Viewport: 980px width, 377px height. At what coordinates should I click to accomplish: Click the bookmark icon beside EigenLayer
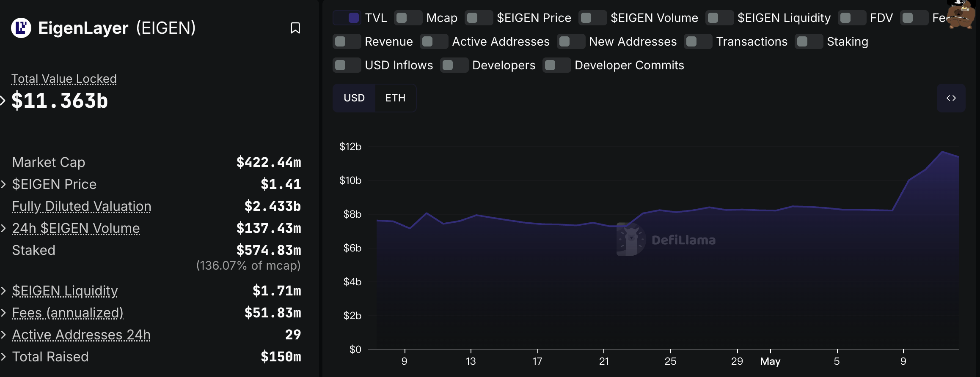click(x=295, y=28)
